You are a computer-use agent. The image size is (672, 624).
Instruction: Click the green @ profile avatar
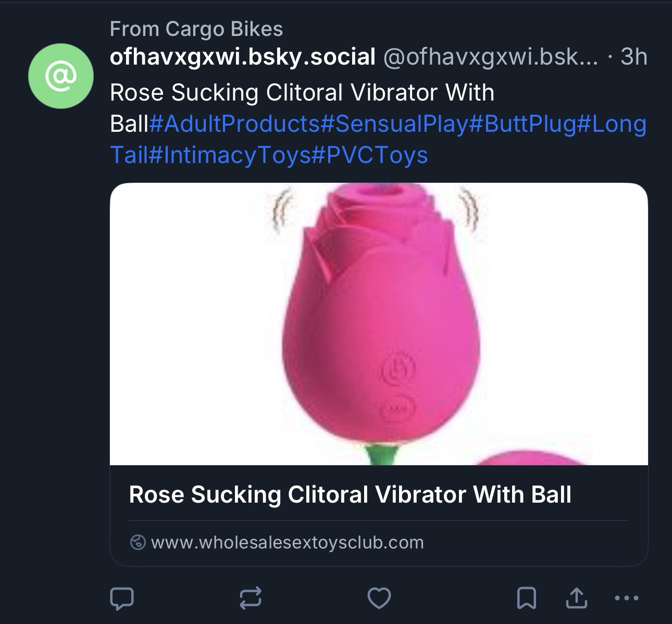61,76
